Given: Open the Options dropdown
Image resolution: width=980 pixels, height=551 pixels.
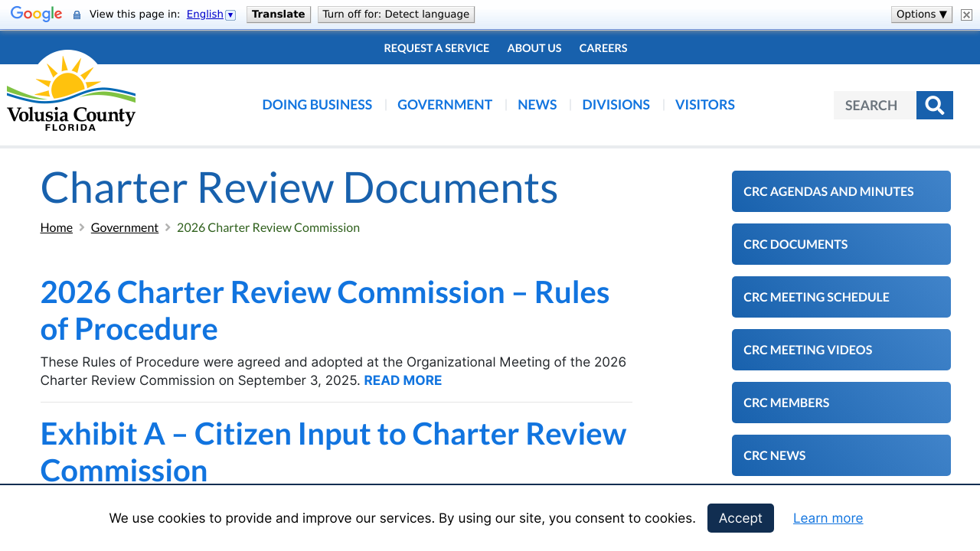Looking at the screenshot, I should [x=921, y=13].
